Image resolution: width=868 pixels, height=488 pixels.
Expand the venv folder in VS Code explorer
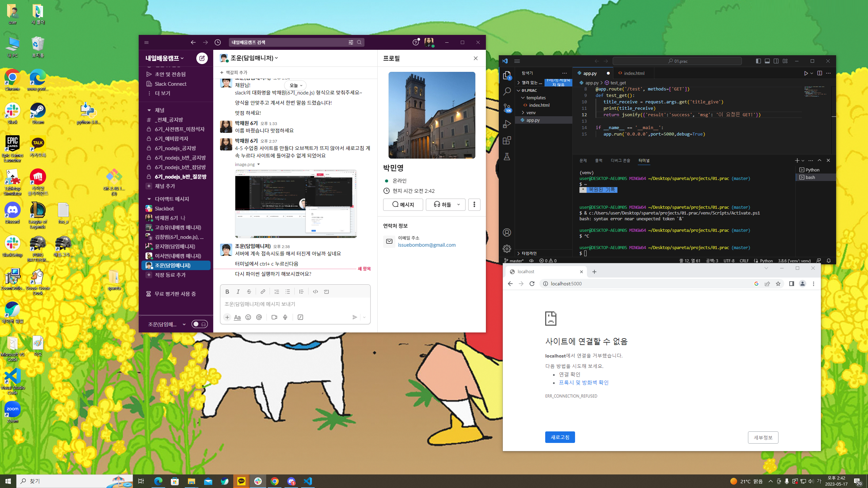coord(531,113)
